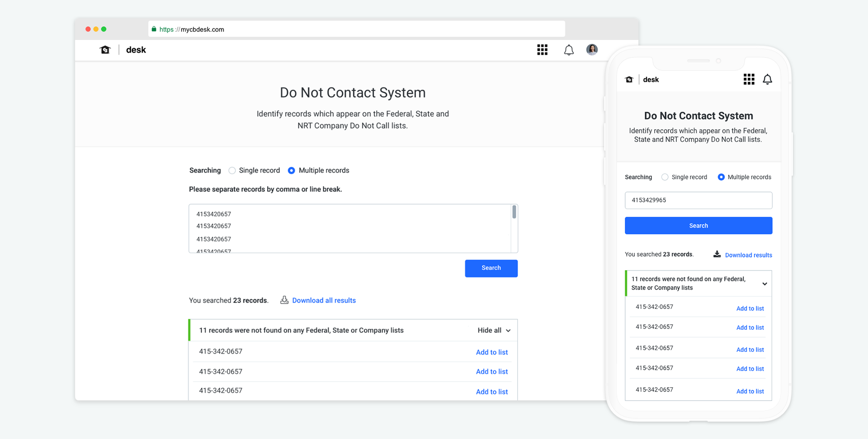This screenshot has height=439, width=868.
Task: Click the desk home logo on mobile view
Action: pyautogui.click(x=629, y=79)
